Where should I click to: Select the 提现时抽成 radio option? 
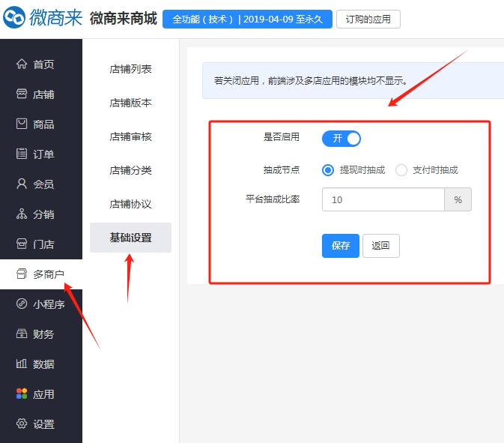[x=328, y=170]
